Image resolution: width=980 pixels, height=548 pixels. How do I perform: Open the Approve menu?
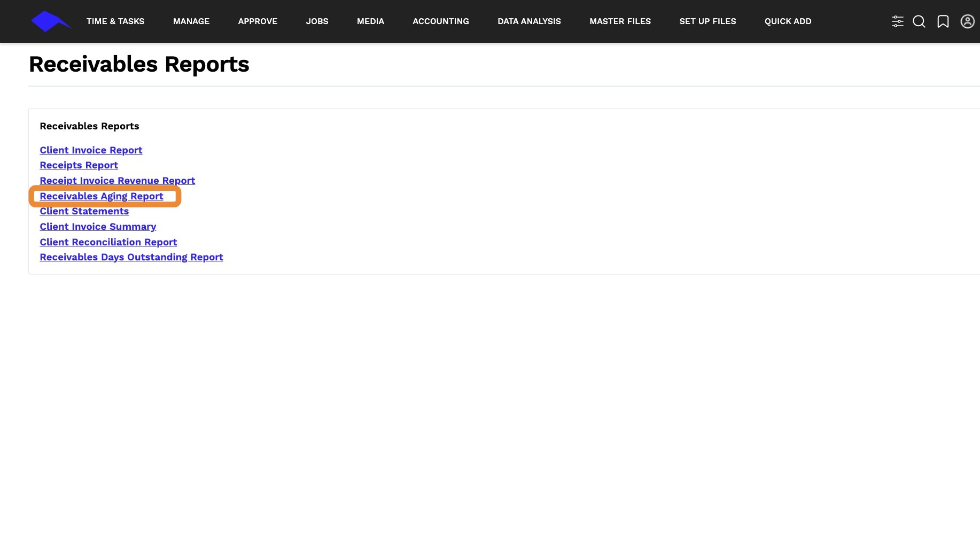(x=258, y=21)
